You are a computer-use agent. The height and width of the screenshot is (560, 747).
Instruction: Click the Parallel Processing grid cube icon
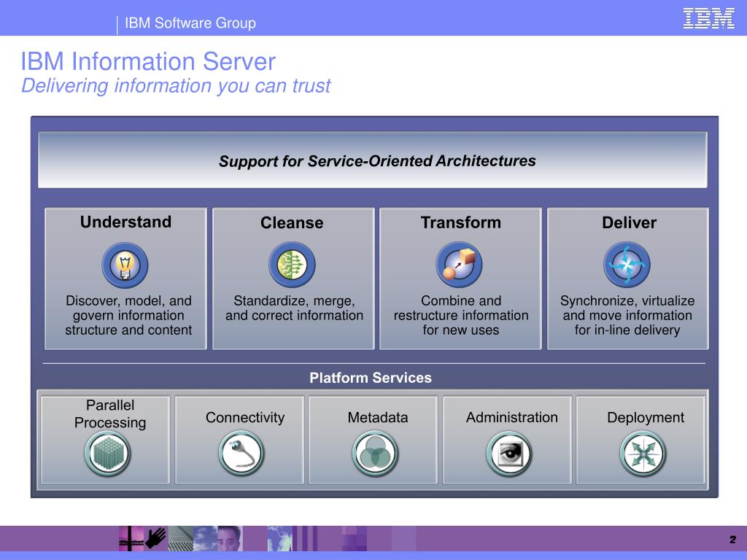point(108,454)
